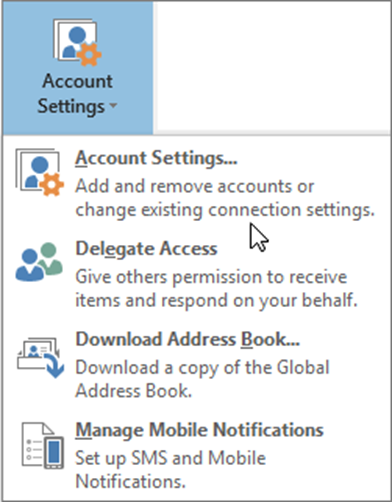The width and height of the screenshot is (392, 502).
Task: Click the large Account Settings ribbon button icon
Action: tap(77, 42)
